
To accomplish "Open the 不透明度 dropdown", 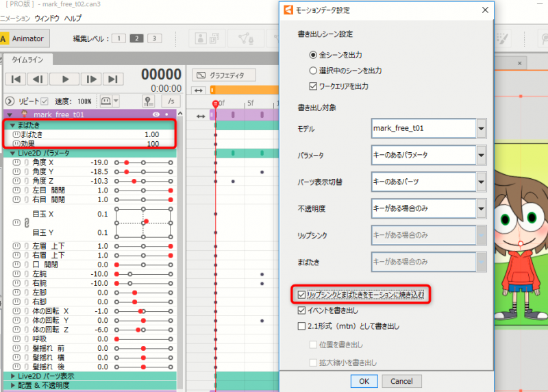I will tap(482, 208).
